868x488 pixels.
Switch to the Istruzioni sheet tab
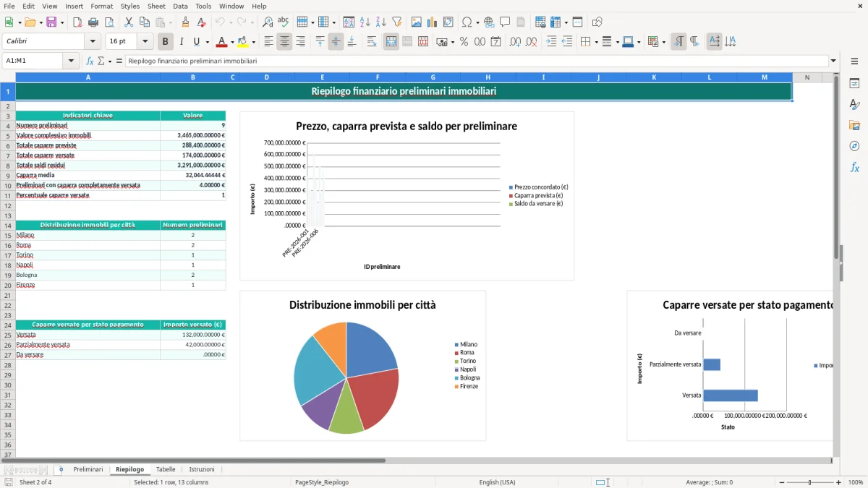pos(202,469)
